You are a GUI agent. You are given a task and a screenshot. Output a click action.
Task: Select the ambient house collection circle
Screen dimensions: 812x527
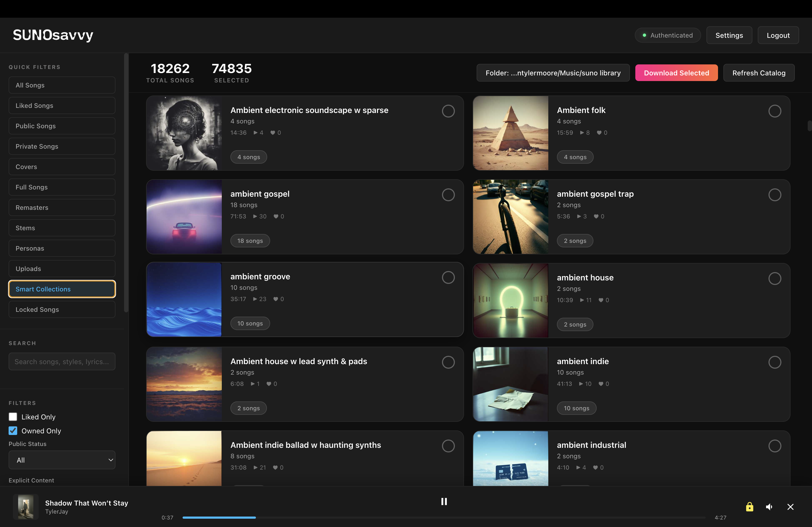[774, 279]
